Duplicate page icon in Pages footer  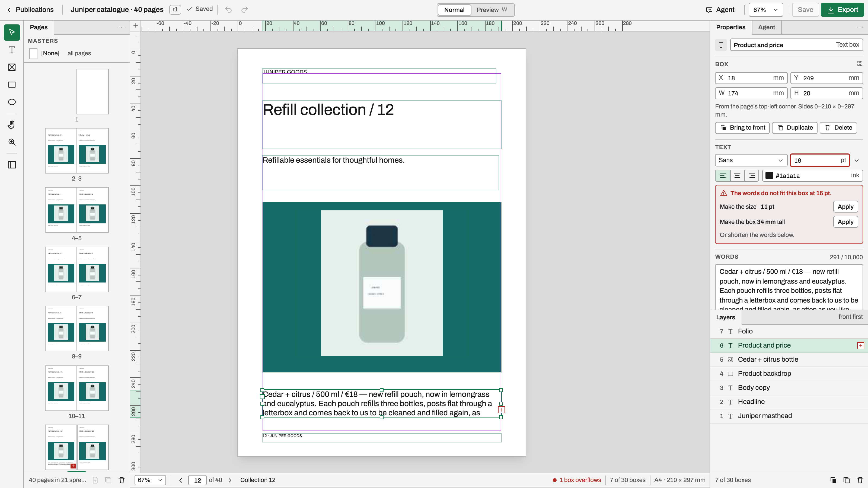point(108,480)
